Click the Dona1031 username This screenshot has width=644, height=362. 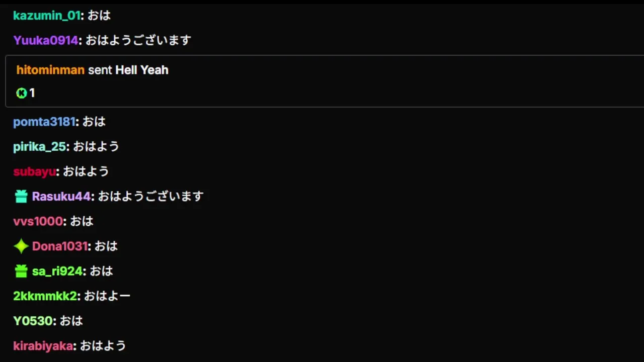coord(60,246)
